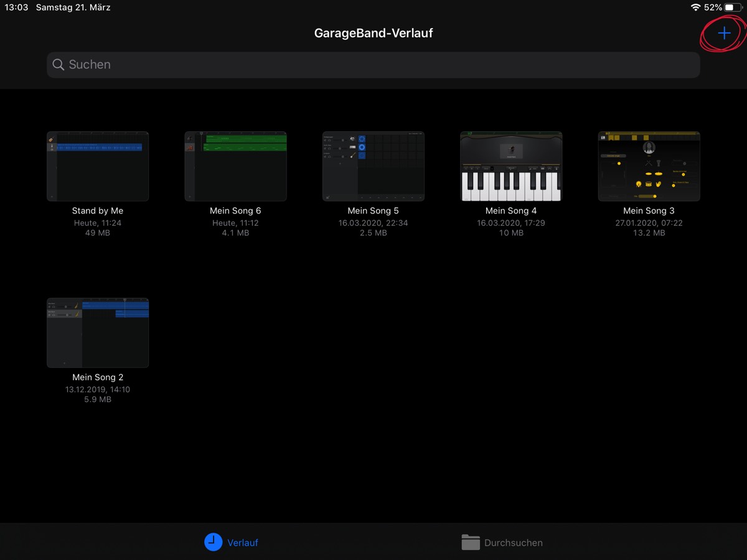Switch to the Verlauf tab label
The width and height of the screenshot is (747, 560).
tap(243, 543)
